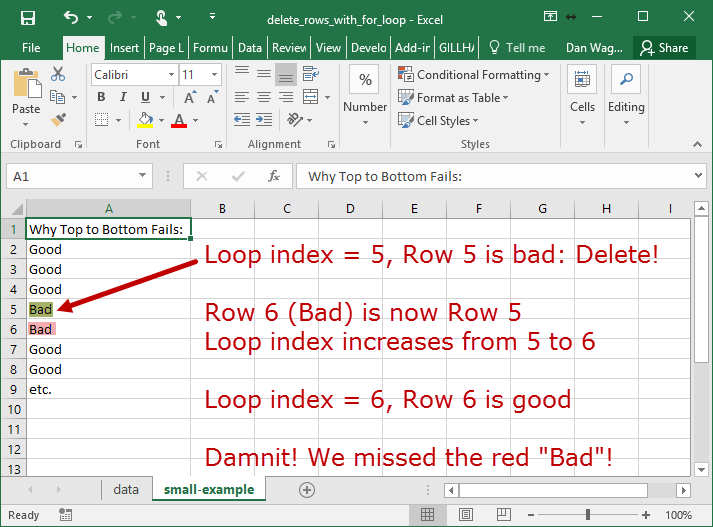The height and width of the screenshot is (527, 713).
Task: Increase font size with larger A
Action: tap(190, 97)
